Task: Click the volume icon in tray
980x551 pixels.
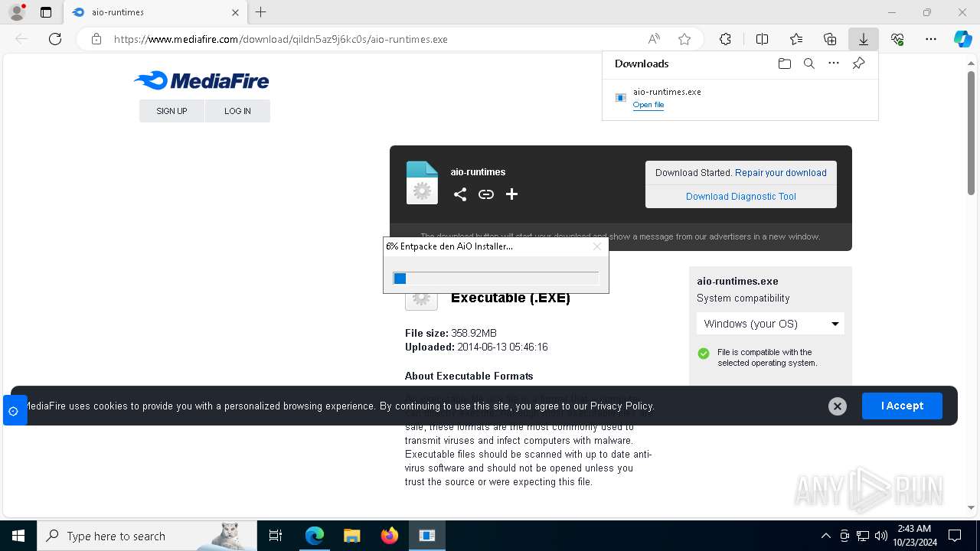Action: tap(881, 536)
